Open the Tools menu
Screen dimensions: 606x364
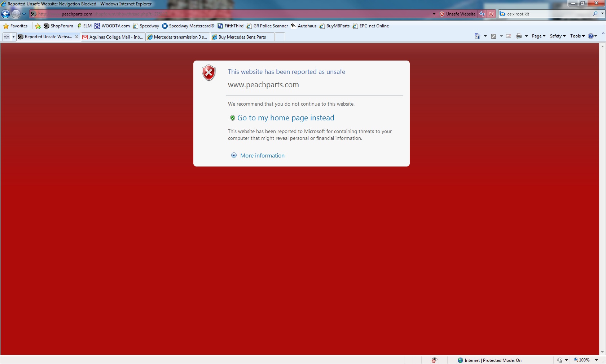[x=577, y=36]
